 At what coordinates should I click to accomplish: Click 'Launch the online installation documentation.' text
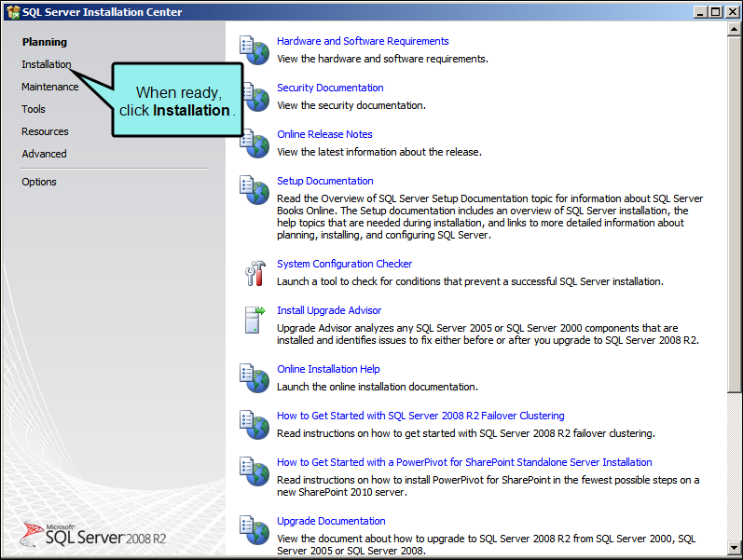[378, 387]
